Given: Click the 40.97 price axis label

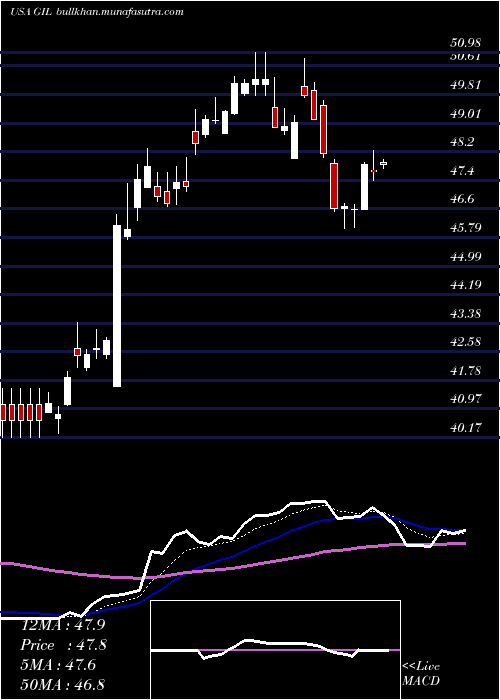Looking at the screenshot, I should pyautogui.click(x=465, y=399).
